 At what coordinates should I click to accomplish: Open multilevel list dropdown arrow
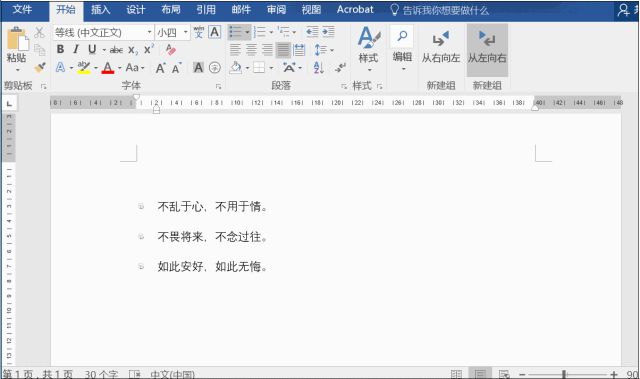[x=294, y=32]
